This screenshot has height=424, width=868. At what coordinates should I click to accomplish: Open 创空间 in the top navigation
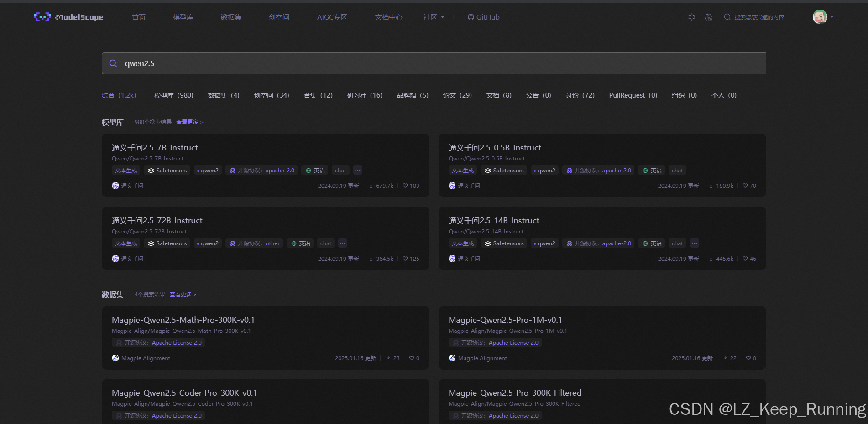279,17
